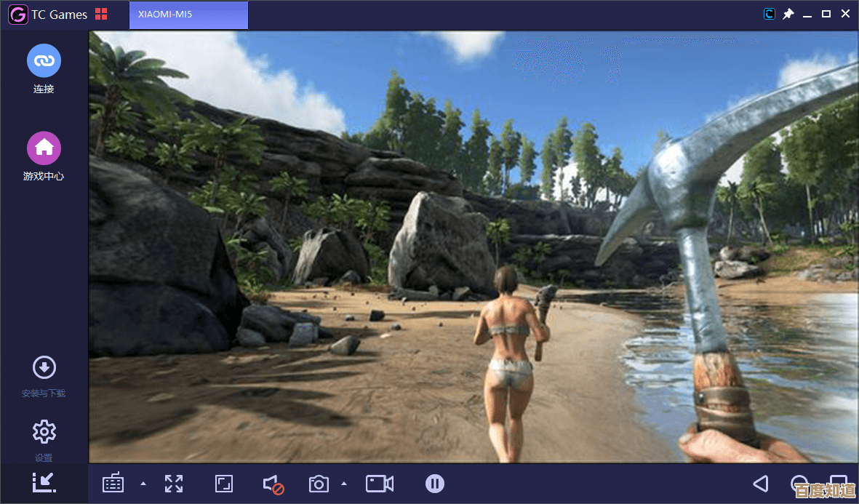Toggle the muted speaker sound icon
Screen dimensions: 859x504
[x=273, y=484]
